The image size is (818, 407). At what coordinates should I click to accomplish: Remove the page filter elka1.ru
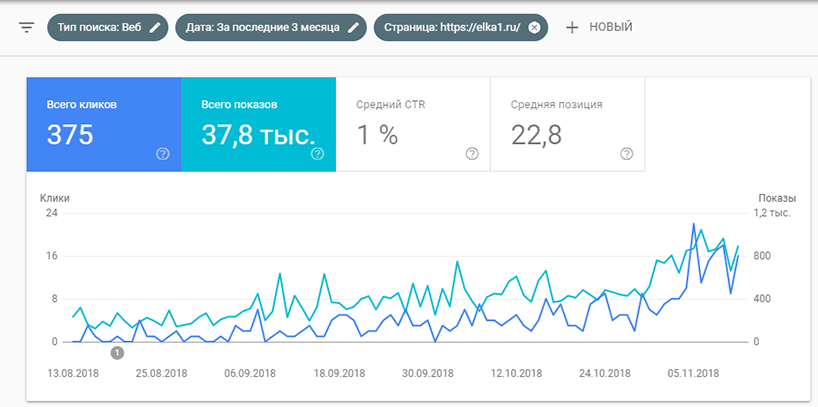tap(534, 28)
